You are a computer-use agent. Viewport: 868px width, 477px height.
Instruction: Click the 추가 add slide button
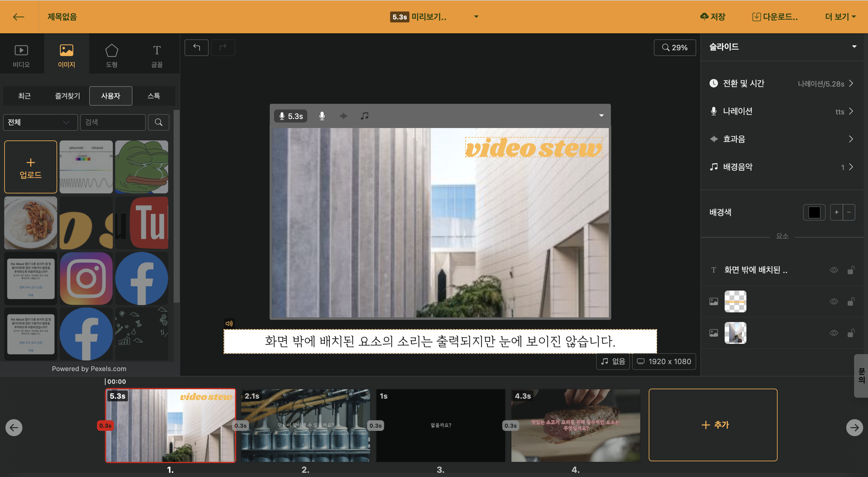click(713, 425)
